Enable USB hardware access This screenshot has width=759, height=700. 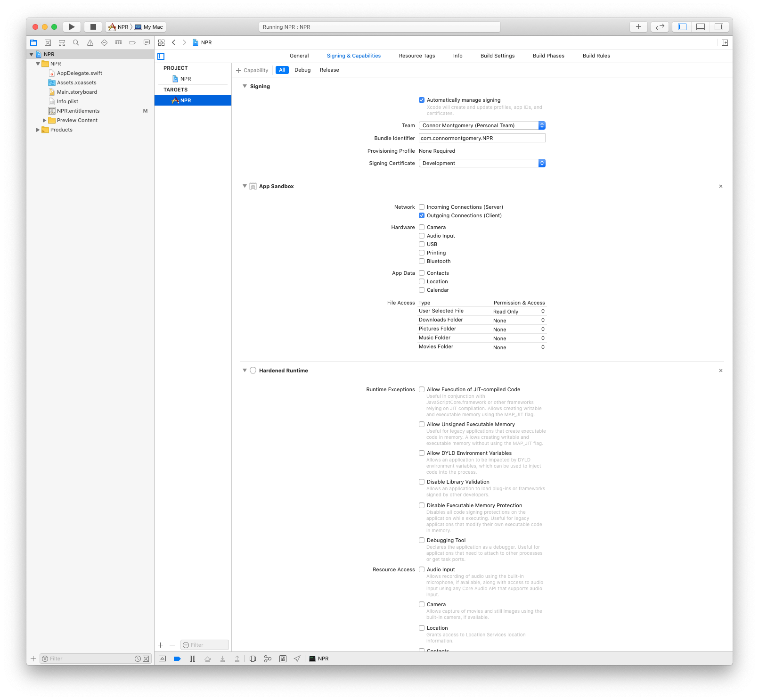coord(422,244)
